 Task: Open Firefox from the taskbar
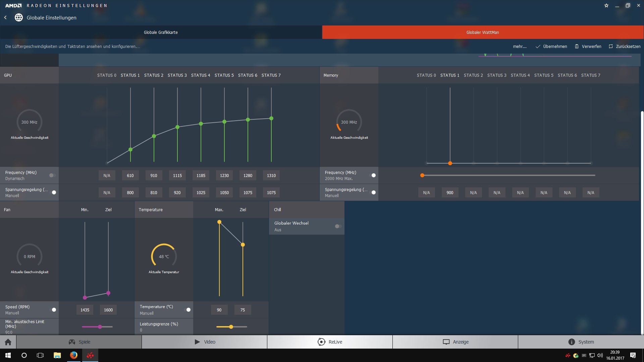pos(73,355)
